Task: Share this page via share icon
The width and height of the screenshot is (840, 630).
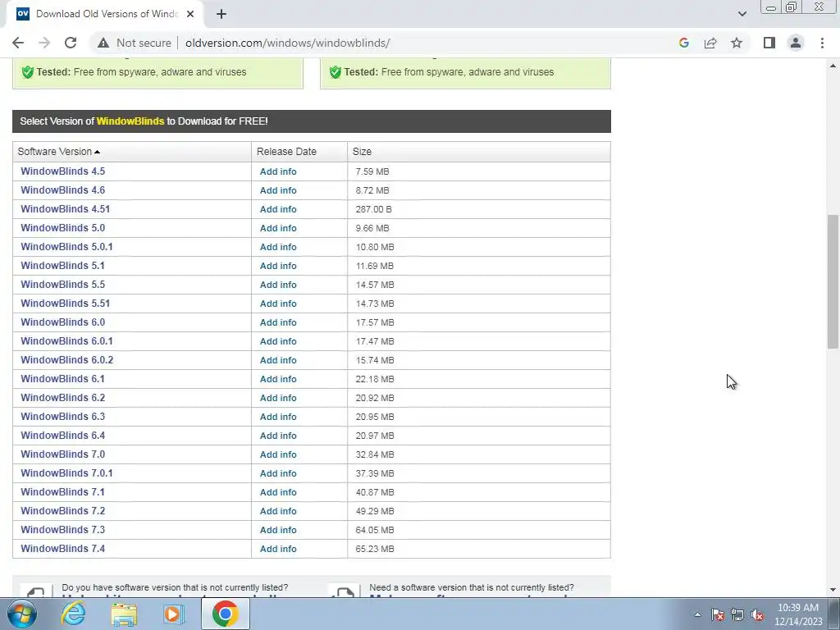Action: 710,43
